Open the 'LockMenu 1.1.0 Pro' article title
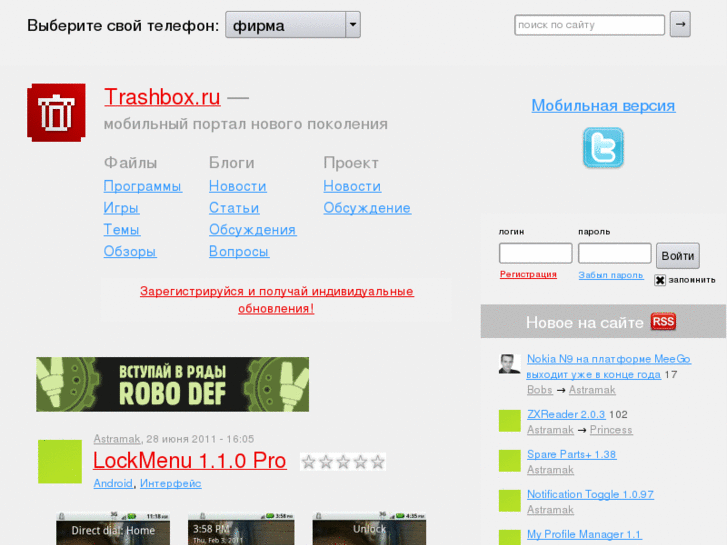 pyautogui.click(x=190, y=461)
